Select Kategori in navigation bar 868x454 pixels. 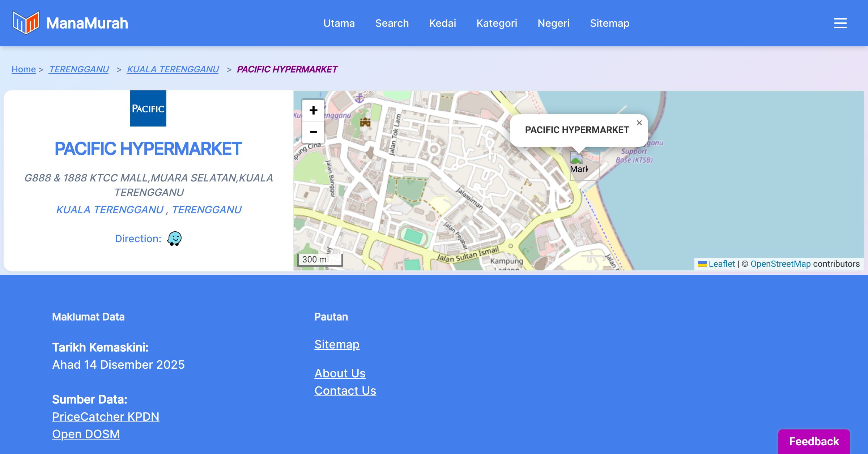pyautogui.click(x=497, y=23)
